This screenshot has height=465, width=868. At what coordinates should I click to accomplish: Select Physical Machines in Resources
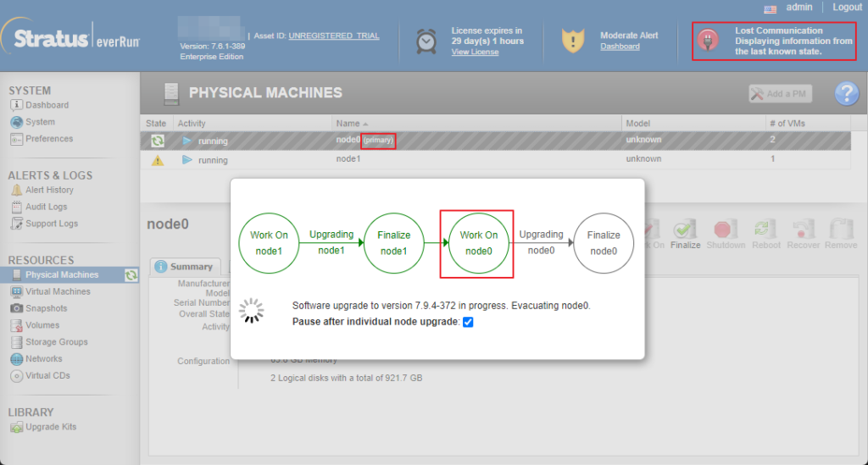pyautogui.click(x=62, y=274)
